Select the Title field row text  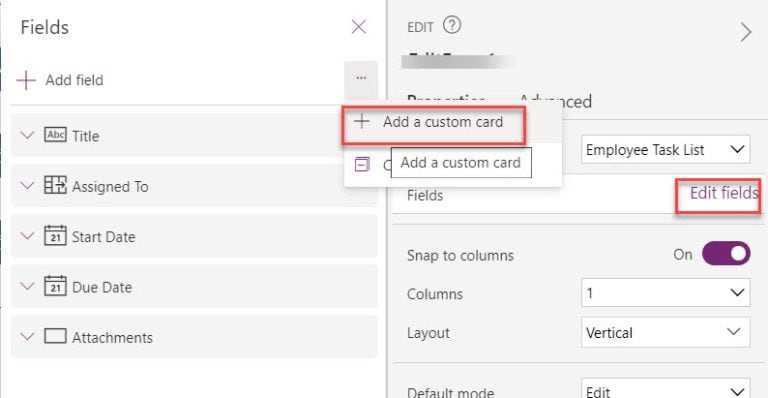(86, 136)
